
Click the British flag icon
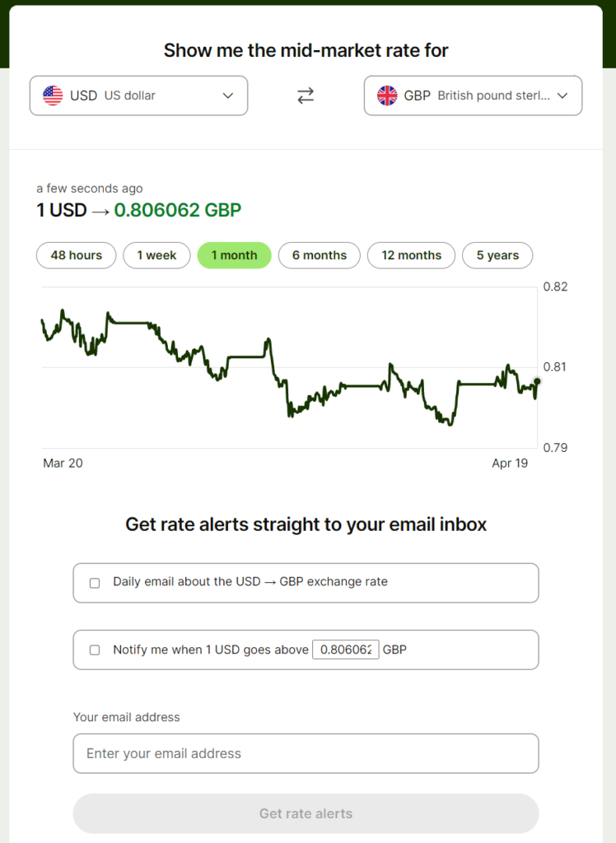[387, 95]
